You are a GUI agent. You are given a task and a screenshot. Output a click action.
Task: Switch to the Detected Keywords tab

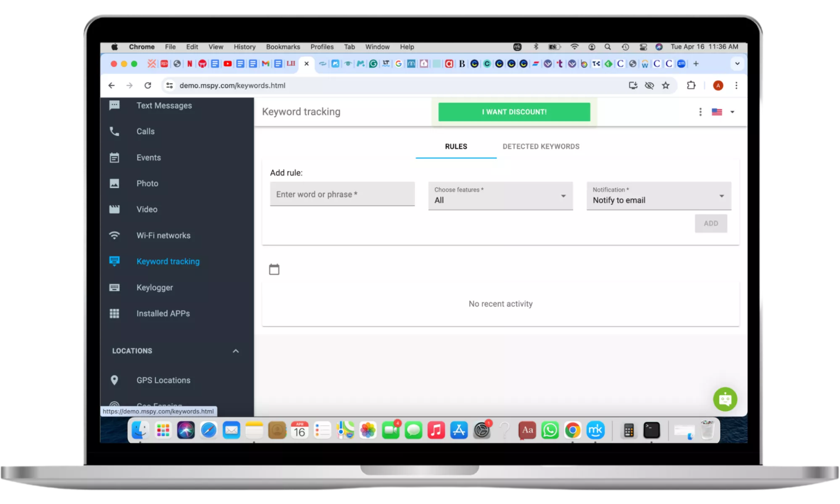point(541,147)
